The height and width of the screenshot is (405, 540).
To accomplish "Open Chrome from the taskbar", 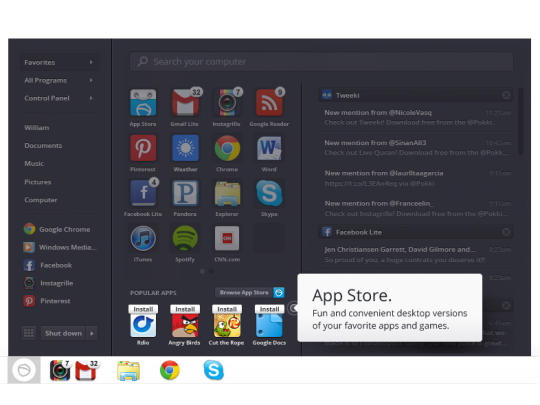I will click(x=170, y=370).
